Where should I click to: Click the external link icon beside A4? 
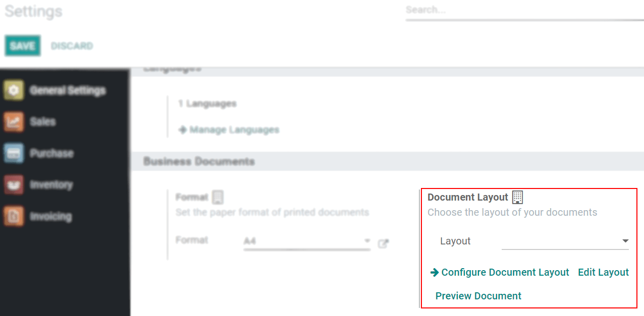(384, 243)
